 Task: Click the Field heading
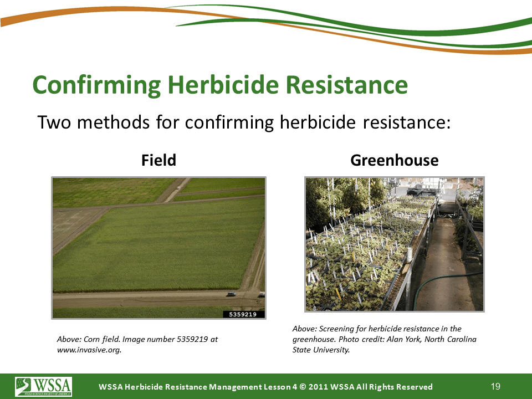158,160
